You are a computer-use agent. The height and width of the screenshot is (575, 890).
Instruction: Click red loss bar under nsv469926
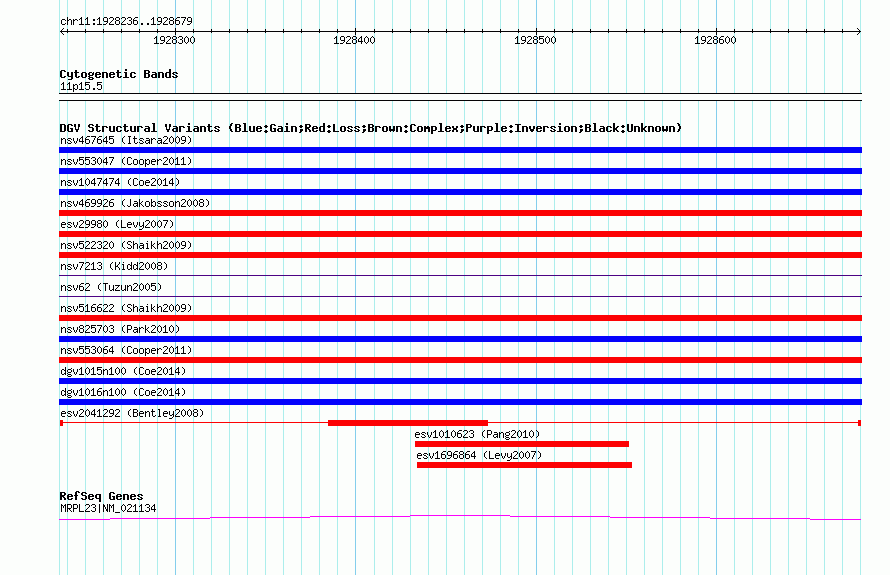click(x=460, y=213)
